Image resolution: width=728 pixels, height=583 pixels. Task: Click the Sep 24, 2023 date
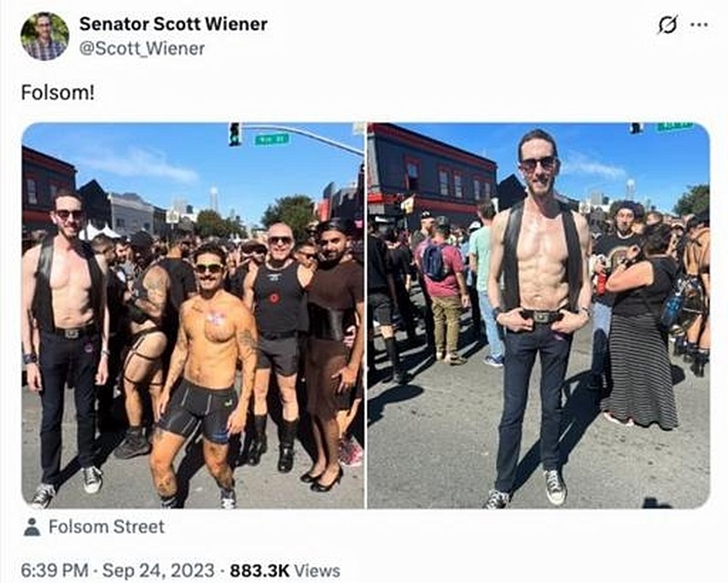tap(158, 571)
